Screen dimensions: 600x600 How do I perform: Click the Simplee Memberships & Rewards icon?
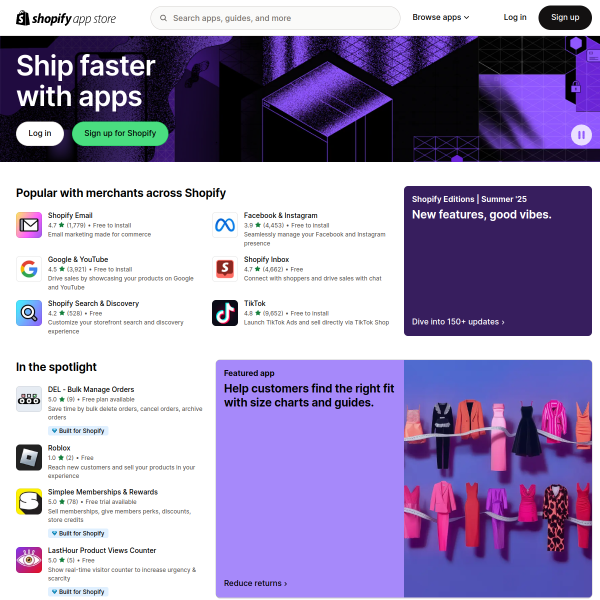tap(29, 501)
